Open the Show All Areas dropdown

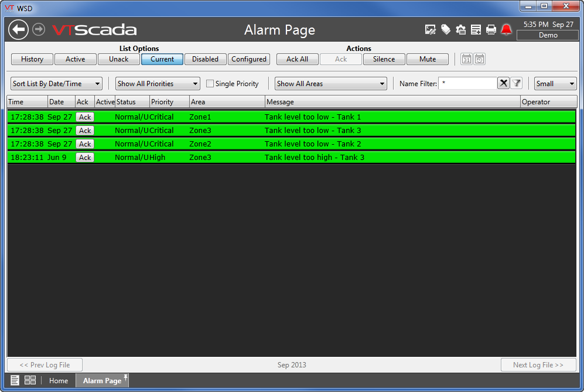click(330, 83)
